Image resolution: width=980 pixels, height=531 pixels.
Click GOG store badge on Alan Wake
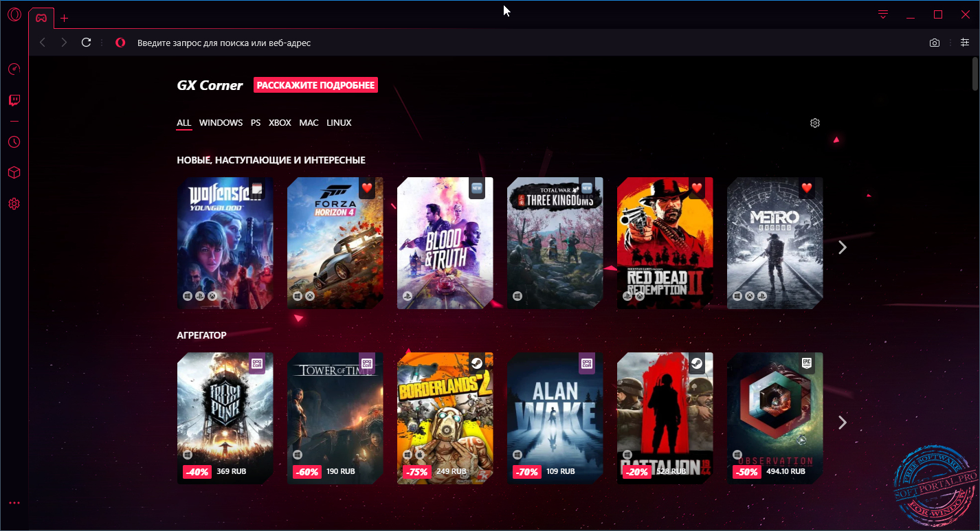pyautogui.click(x=587, y=363)
